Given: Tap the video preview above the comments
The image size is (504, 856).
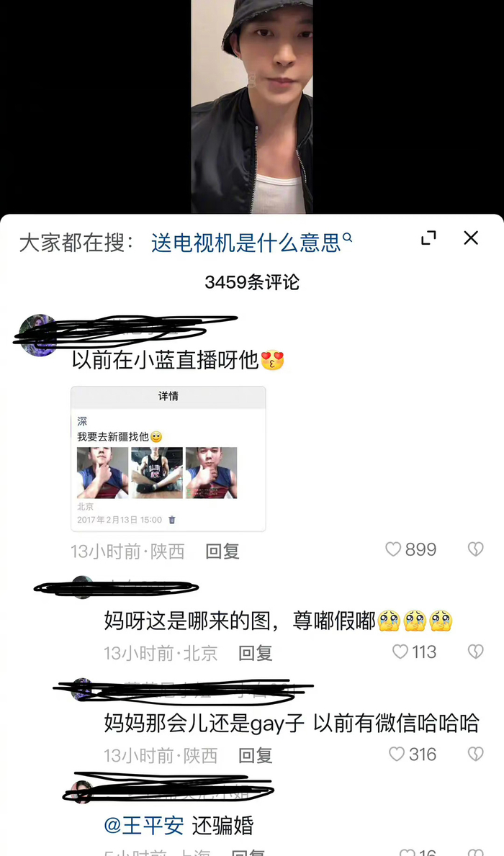Looking at the screenshot, I should coord(252,107).
